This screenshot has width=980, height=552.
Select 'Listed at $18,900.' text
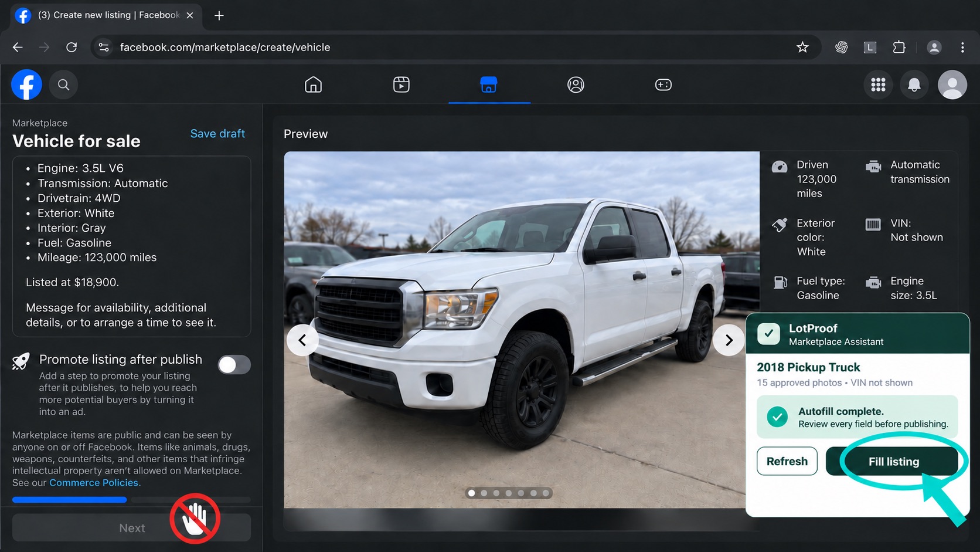(x=73, y=282)
